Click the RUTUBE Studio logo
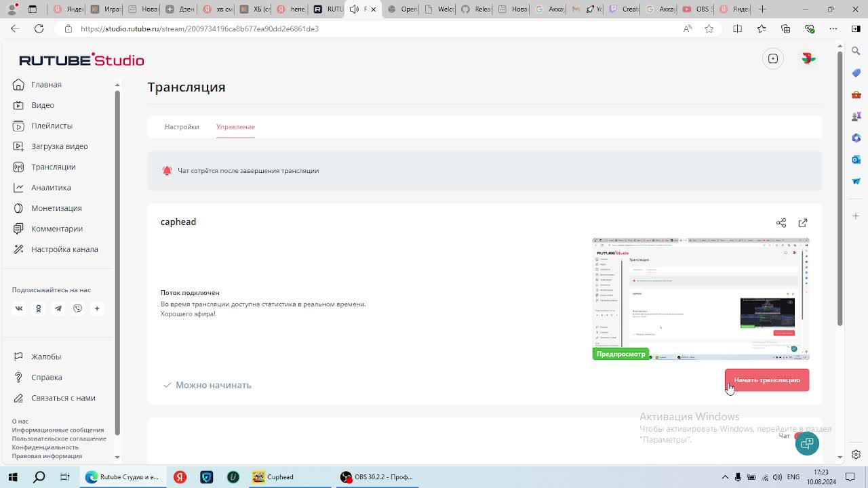This screenshot has height=488, width=868. [81, 60]
